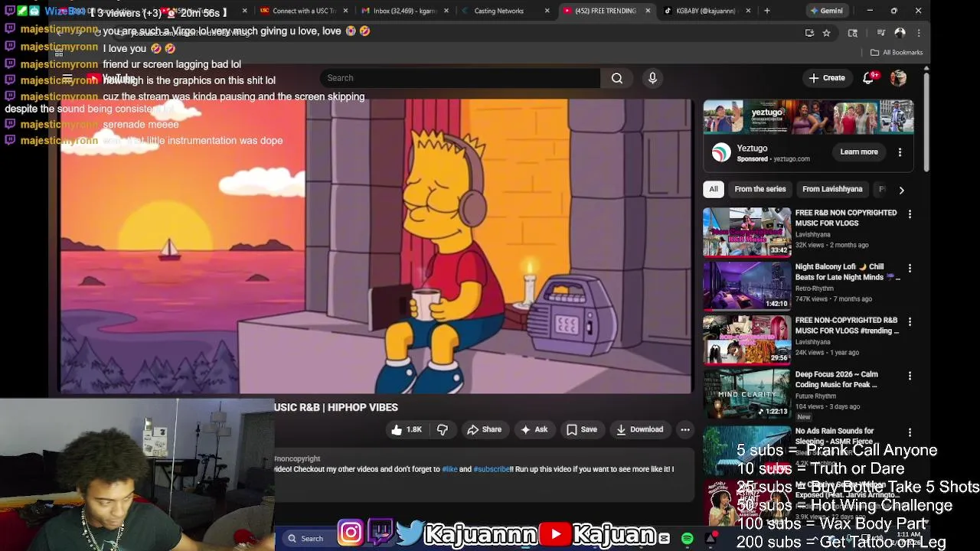The height and width of the screenshot is (551, 980).
Task: Open FREE R&B NON COPYRIGHTED thumbnail
Action: point(746,232)
